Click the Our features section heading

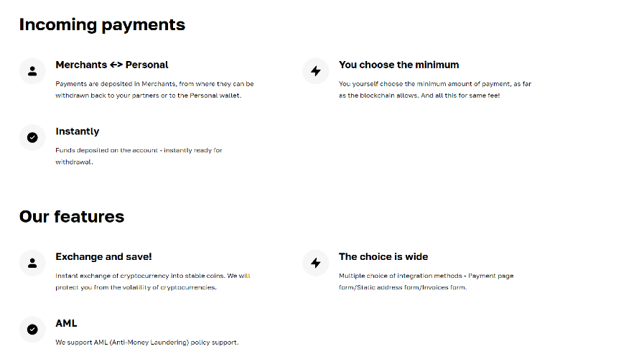click(x=72, y=216)
